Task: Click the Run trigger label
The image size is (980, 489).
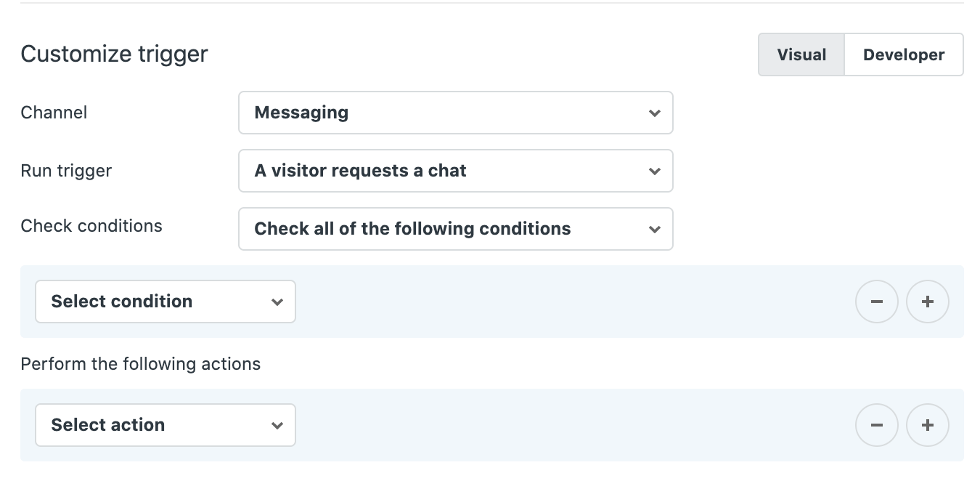Action: click(66, 171)
